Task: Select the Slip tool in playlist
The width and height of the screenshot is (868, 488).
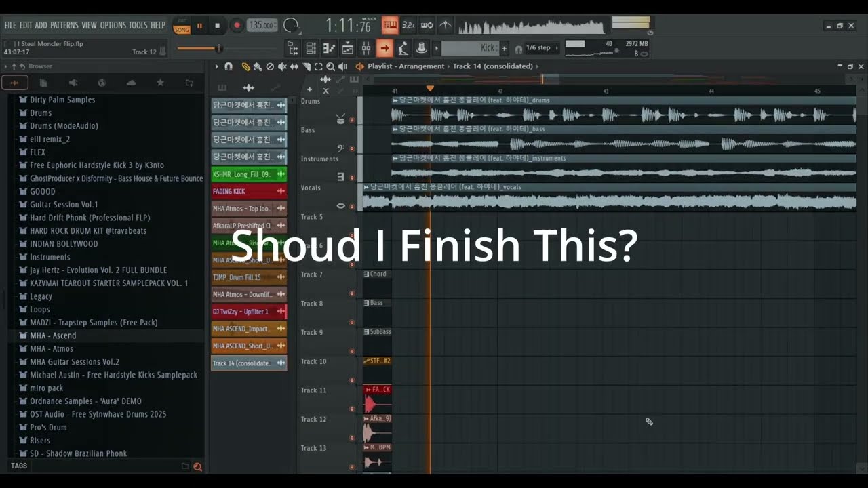Action: 294,66
